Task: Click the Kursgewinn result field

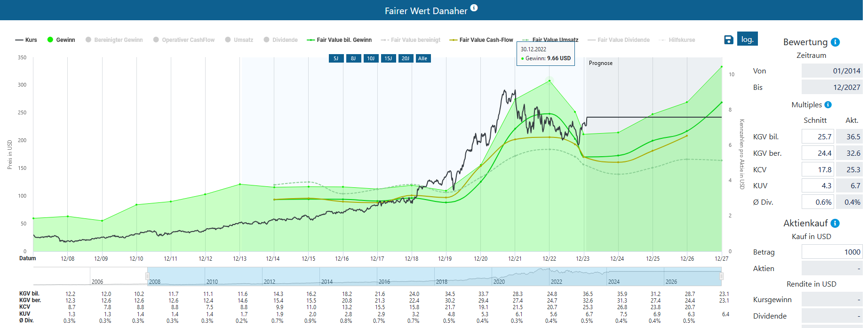Action: [832, 299]
